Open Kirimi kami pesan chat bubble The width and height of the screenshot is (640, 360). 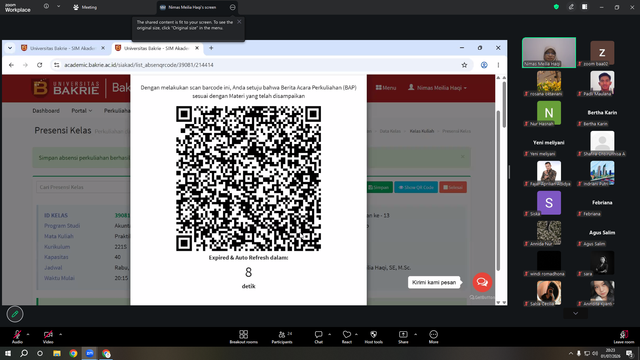(x=434, y=282)
